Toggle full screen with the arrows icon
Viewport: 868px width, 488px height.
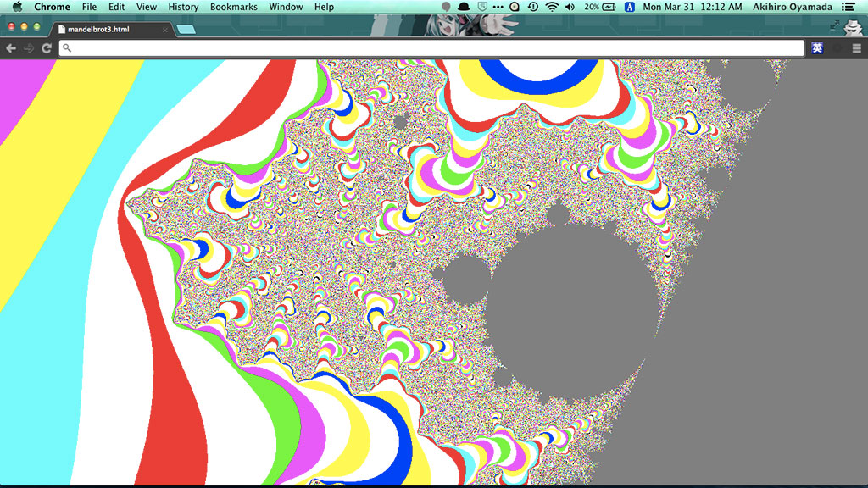[x=835, y=26]
